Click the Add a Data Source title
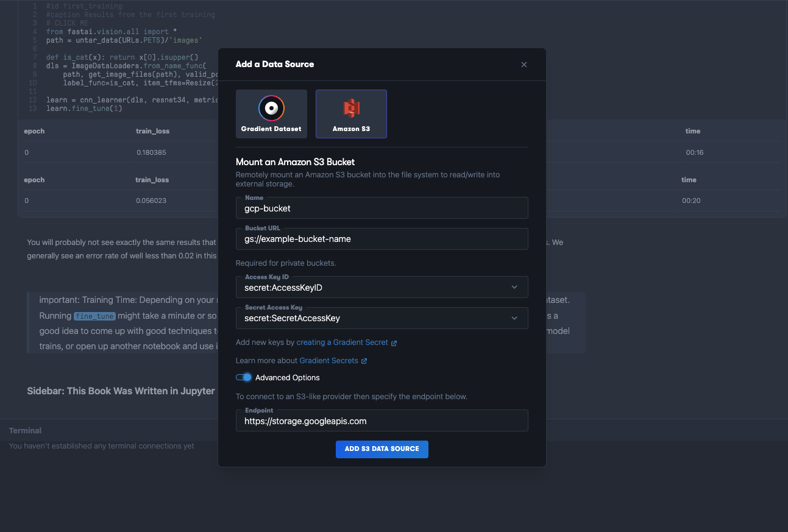 [275, 64]
